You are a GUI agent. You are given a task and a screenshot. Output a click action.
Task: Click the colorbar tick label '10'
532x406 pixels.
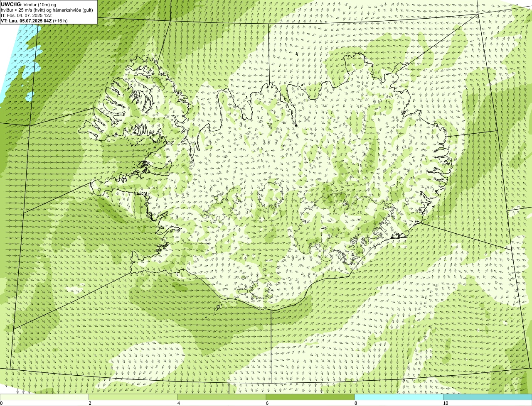pos(445,403)
